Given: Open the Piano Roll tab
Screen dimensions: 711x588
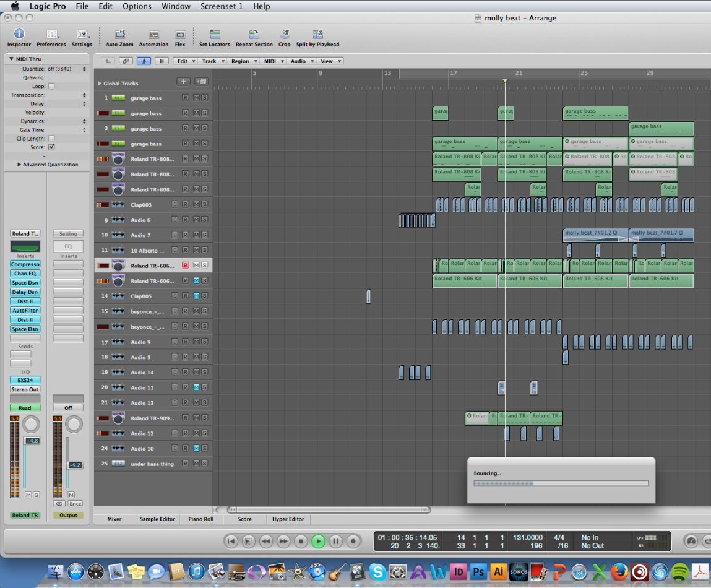Looking at the screenshot, I should 201,519.
